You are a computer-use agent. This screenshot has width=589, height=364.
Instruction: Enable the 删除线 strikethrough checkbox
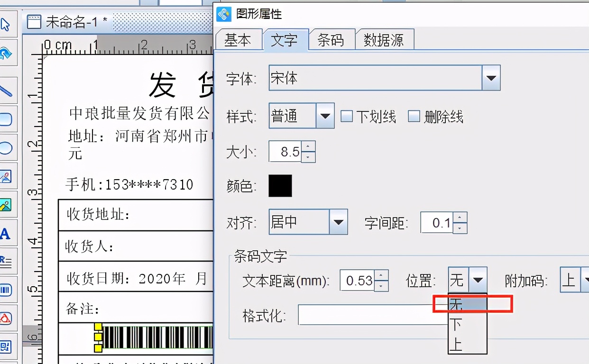tap(414, 116)
